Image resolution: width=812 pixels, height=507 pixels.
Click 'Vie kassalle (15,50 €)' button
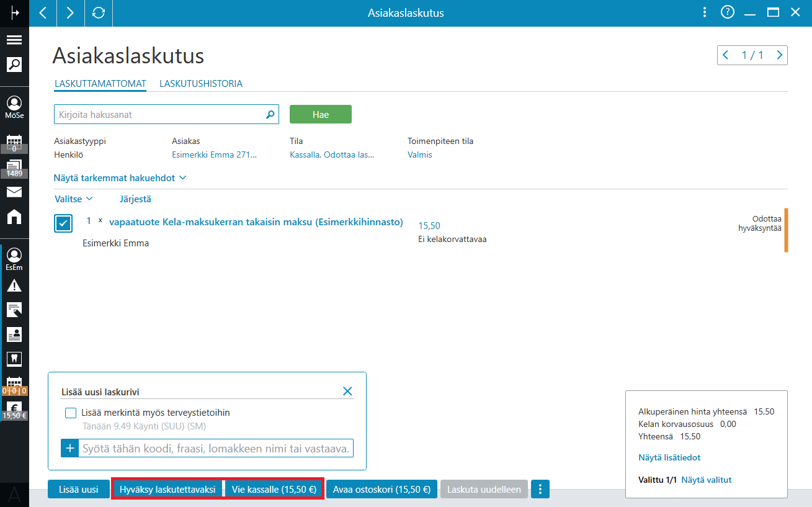(x=274, y=489)
